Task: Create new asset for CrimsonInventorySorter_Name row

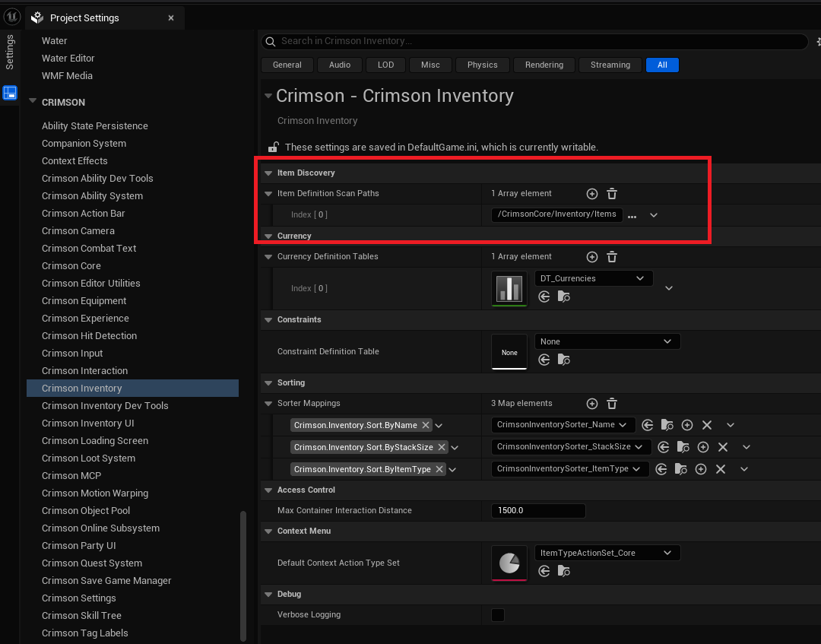Action: click(687, 425)
